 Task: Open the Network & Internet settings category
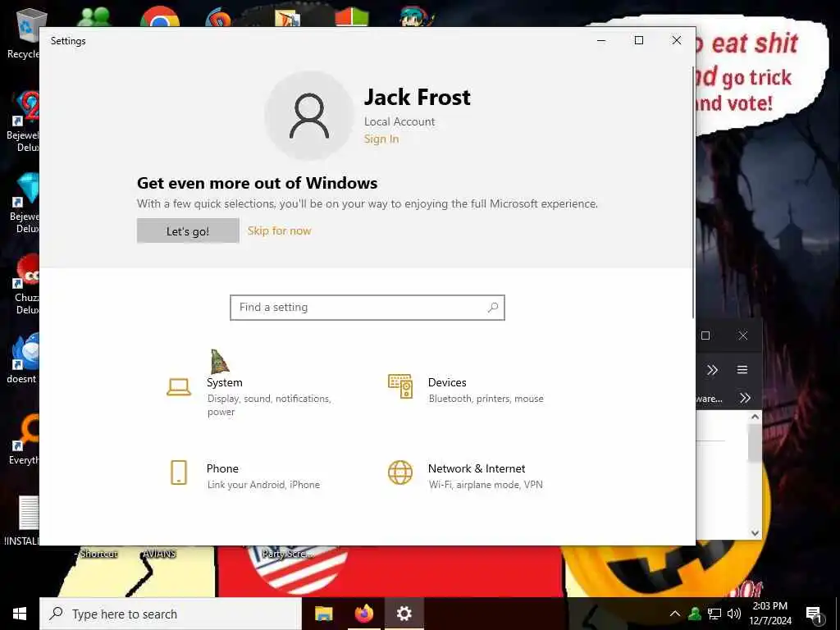465,476
